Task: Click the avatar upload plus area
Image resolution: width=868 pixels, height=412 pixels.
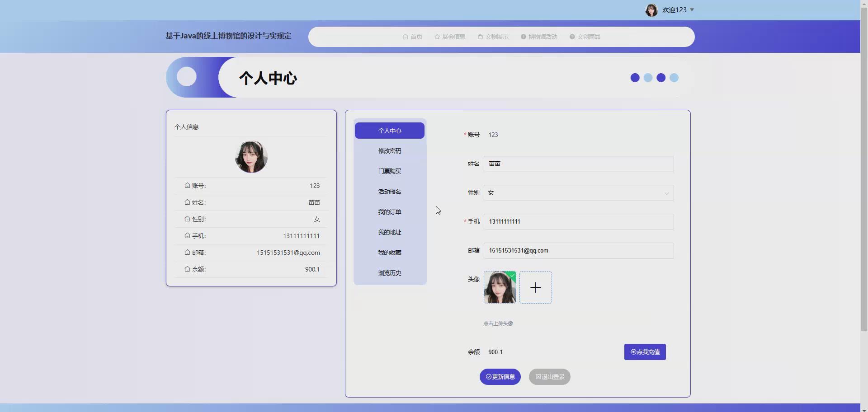Action: [536, 287]
